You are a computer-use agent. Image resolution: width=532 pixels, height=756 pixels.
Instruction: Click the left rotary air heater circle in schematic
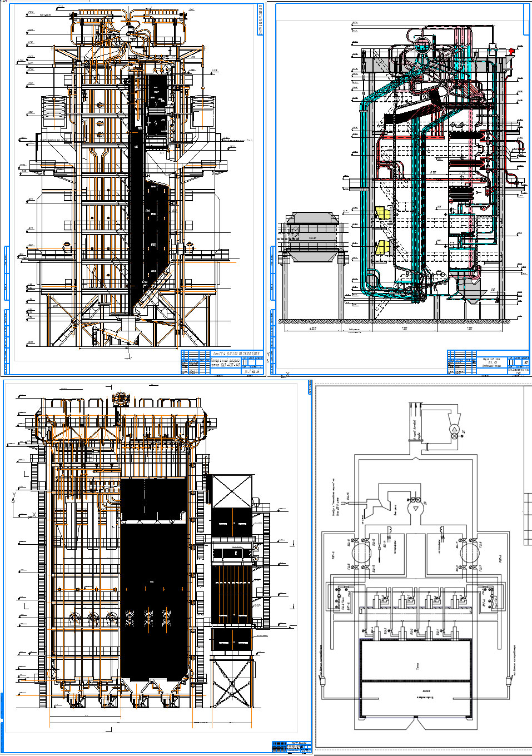pyautogui.click(x=361, y=554)
